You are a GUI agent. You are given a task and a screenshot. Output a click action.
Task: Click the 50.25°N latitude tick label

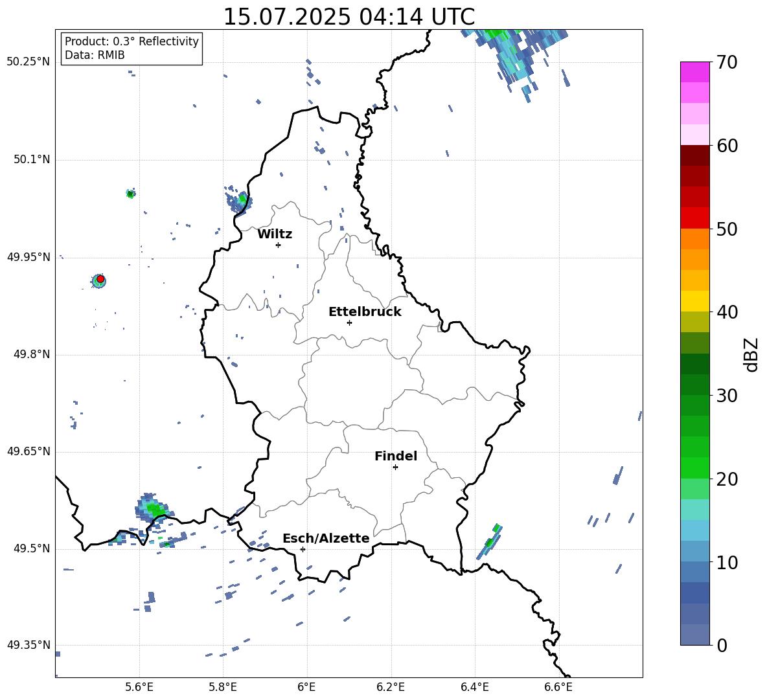pyautogui.click(x=29, y=62)
